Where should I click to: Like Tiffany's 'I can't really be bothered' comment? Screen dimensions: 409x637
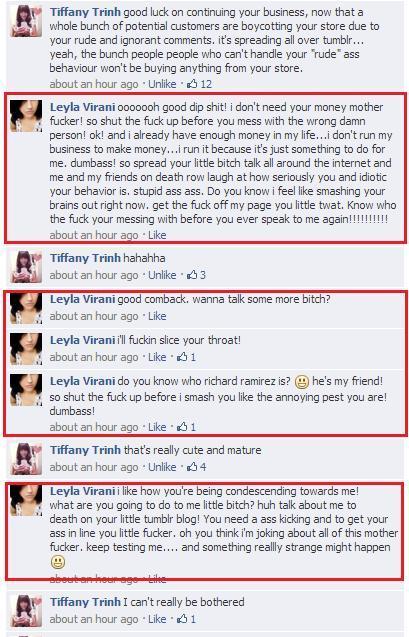point(157,619)
